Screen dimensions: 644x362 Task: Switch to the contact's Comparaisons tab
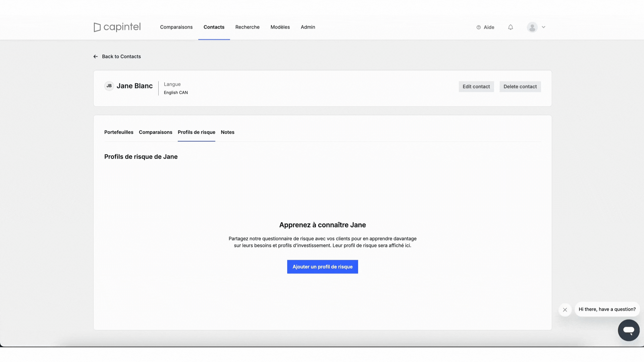(156, 132)
